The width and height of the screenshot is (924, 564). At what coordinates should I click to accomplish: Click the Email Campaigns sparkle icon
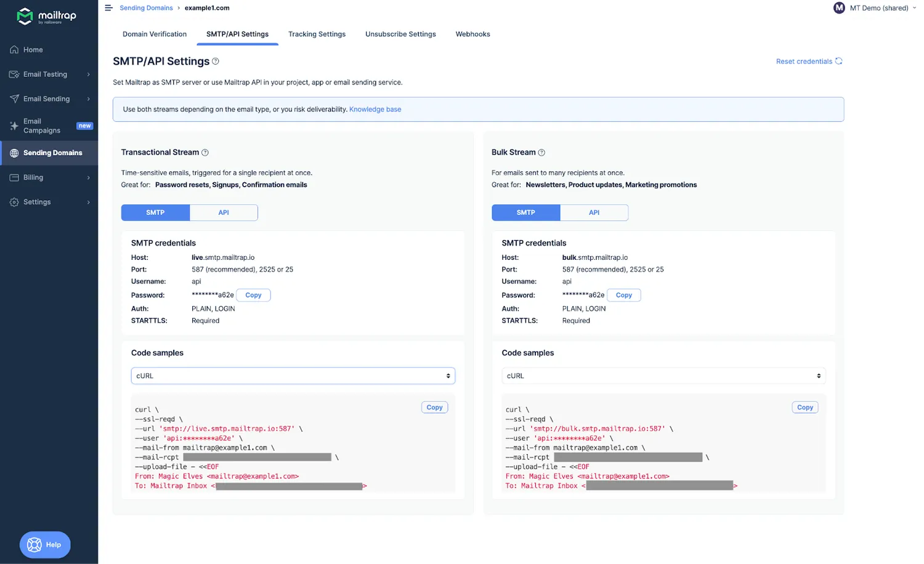14,126
